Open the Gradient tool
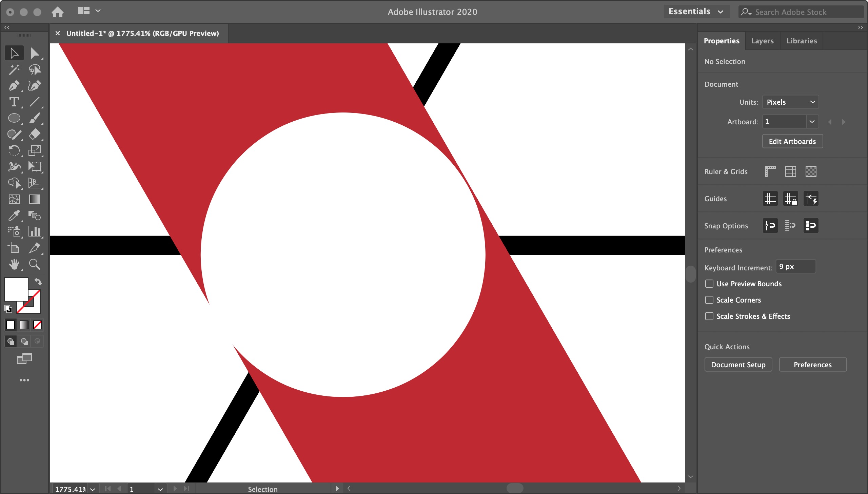 34,199
